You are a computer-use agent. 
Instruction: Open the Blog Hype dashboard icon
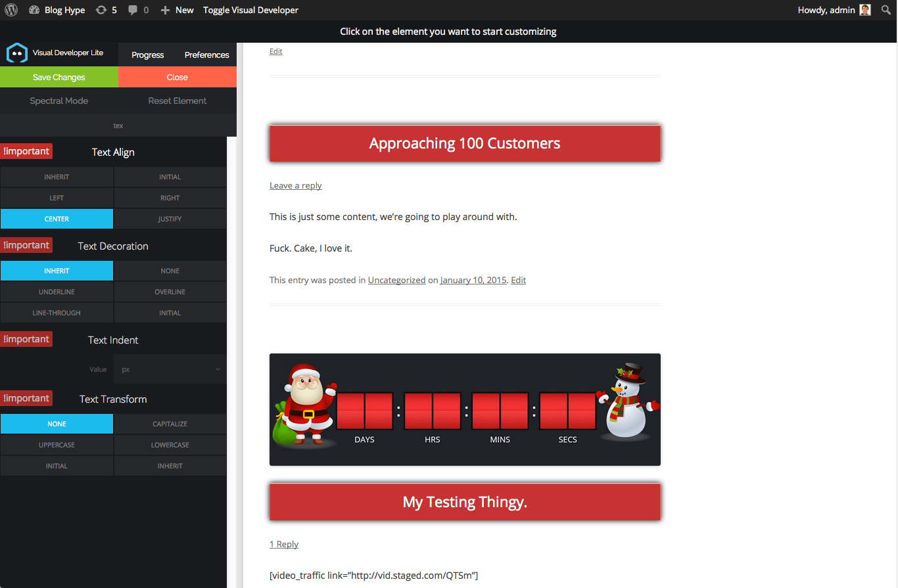(x=34, y=10)
